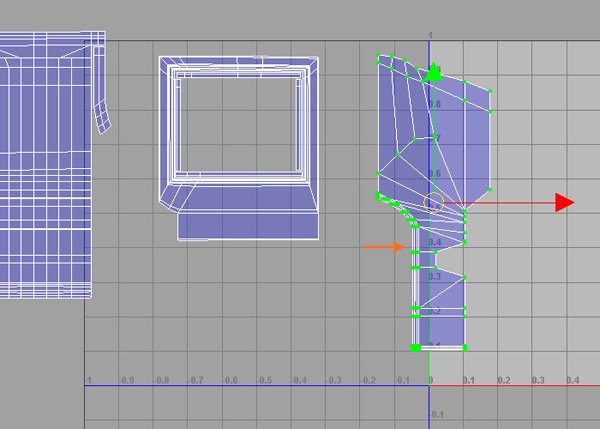The width and height of the screenshot is (600, 429).
Task: Click the "-0.5" label on horizontal axis
Action: tap(264, 380)
